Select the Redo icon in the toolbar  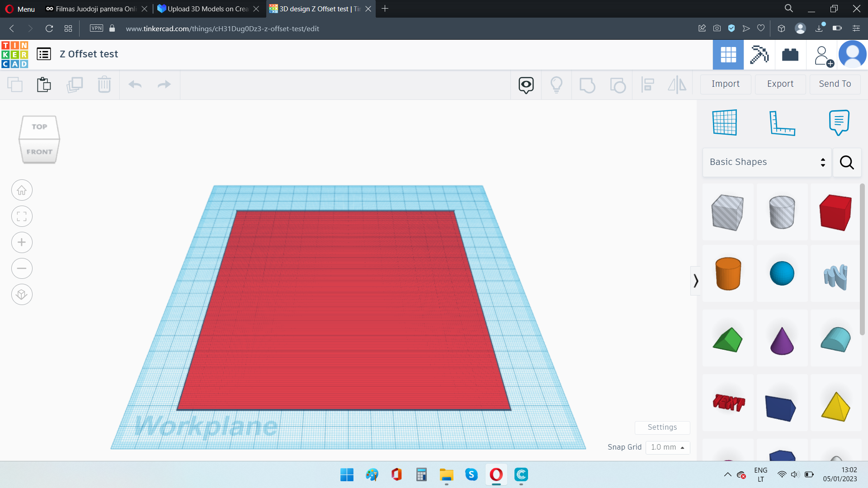(x=164, y=84)
